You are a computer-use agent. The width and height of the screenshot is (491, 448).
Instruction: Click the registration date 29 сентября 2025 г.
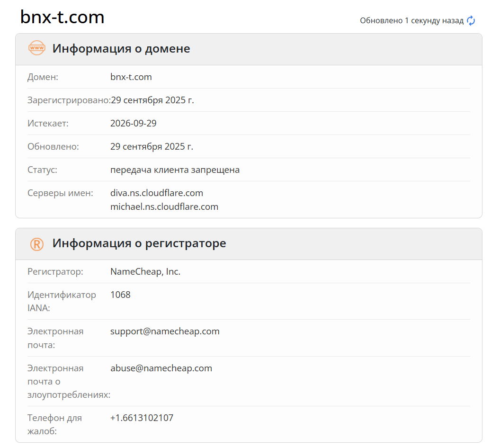click(x=152, y=100)
